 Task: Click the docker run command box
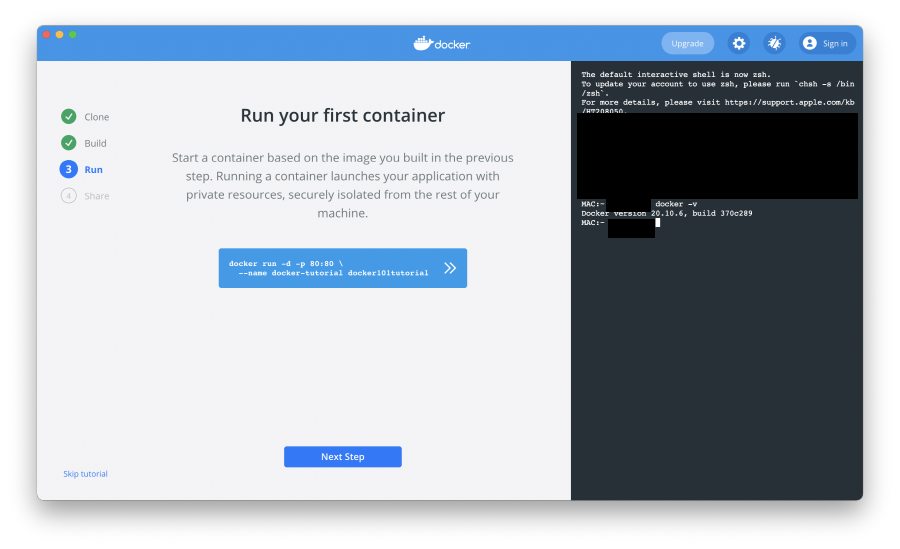pos(343,268)
